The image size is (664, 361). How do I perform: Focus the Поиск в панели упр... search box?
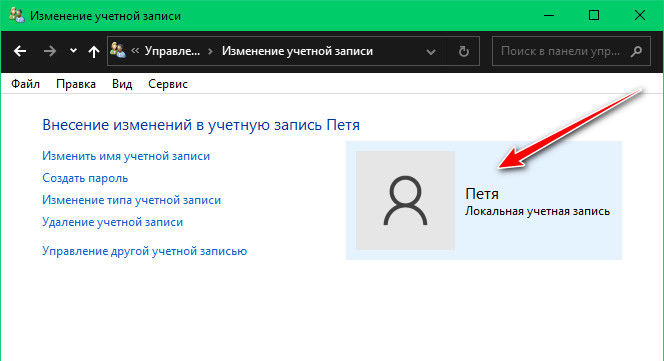pos(571,51)
